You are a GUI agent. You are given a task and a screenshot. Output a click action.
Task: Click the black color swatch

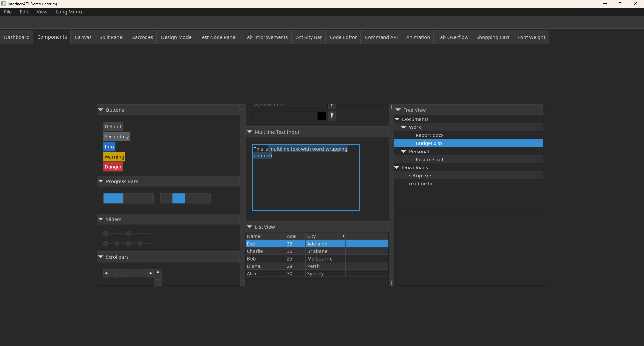(x=322, y=116)
